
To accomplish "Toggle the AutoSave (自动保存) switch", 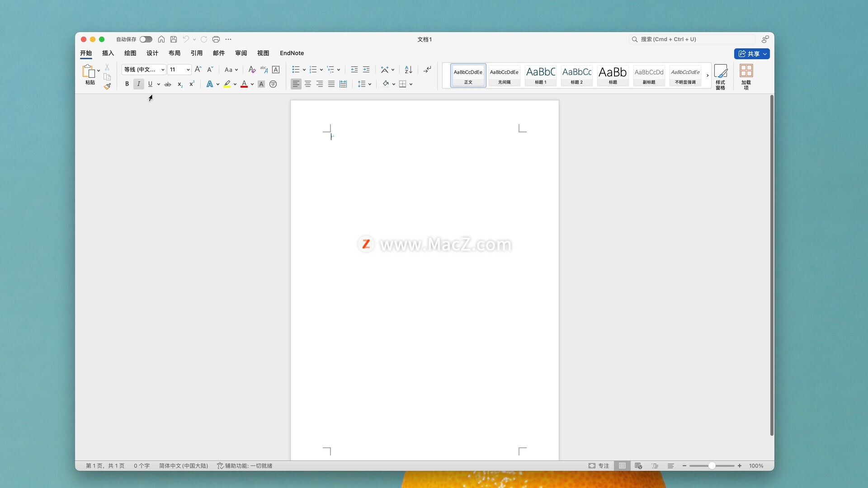I will (146, 39).
